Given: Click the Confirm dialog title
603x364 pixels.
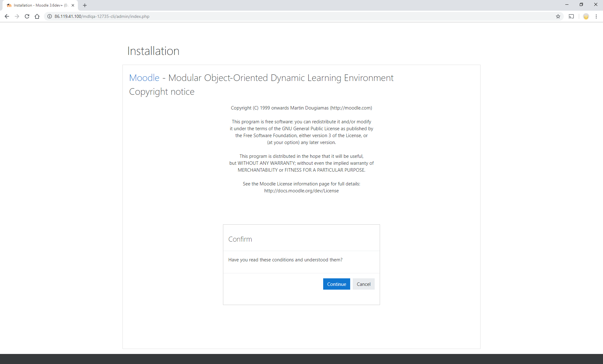Looking at the screenshot, I should tap(240, 239).
